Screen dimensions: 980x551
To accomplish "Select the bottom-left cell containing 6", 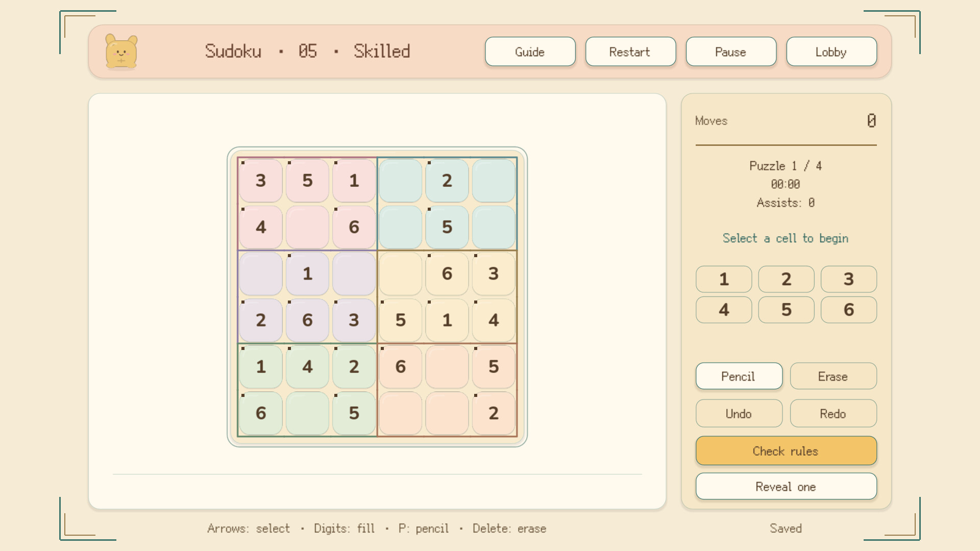I will [x=261, y=413].
